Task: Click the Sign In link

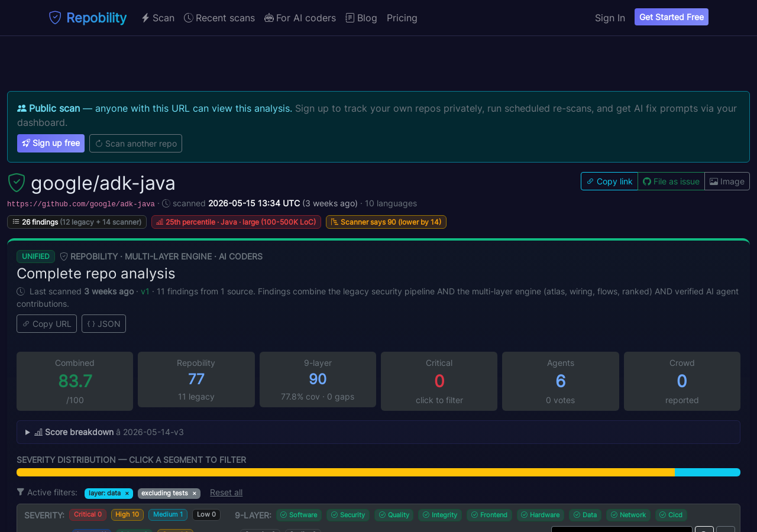Action: point(610,18)
